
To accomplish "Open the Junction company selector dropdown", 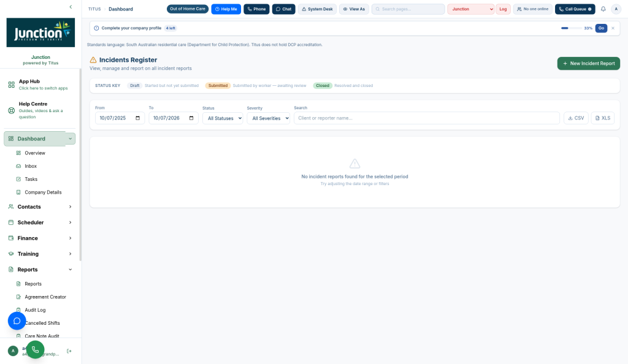I will tap(471, 9).
